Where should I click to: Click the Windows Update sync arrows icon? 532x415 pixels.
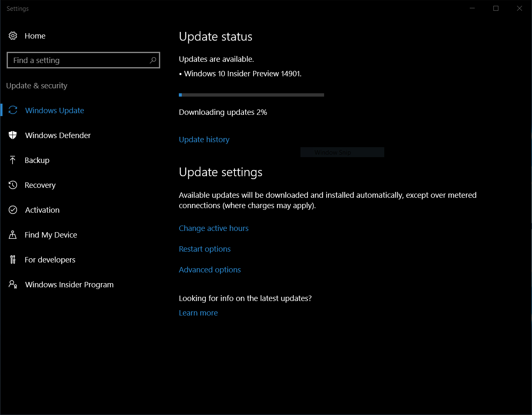[13, 110]
